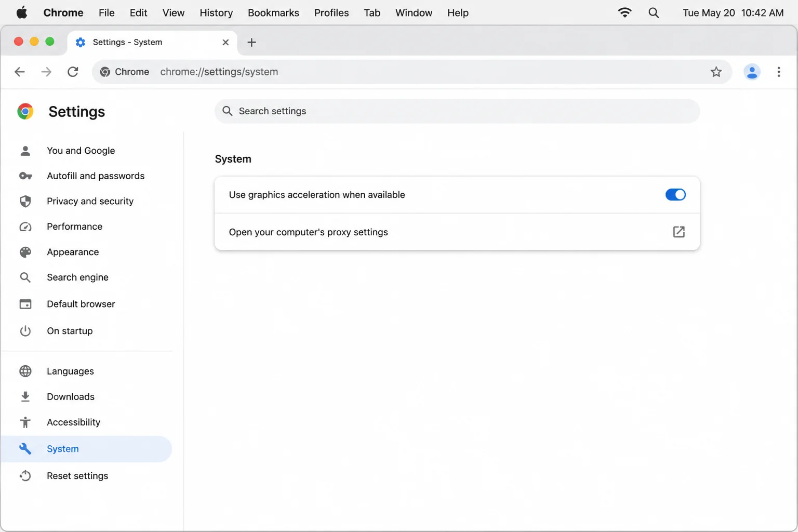Open Chrome's three-dot menu
This screenshot has height=532, width=798.
tap(778, 72)
